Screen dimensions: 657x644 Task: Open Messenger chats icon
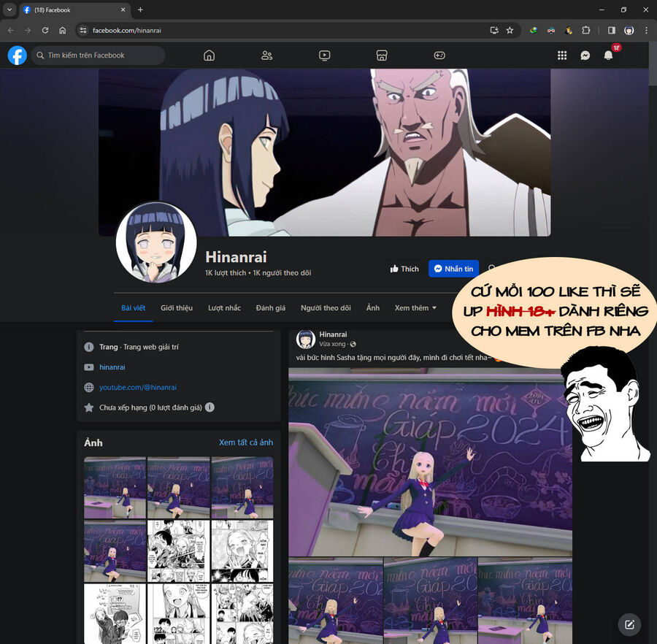pos(585,55)
